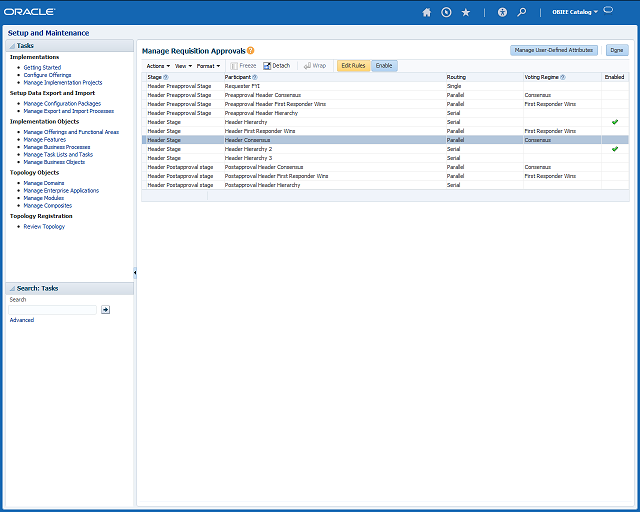This screenshot has height=512, width=640.
Task: Click the search magnifier icon
Action: point(522,12)
